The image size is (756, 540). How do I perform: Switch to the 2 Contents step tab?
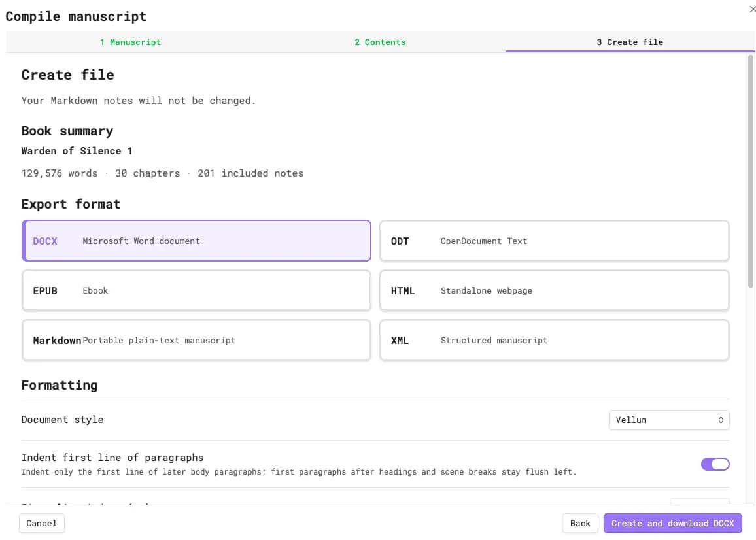pyautogui.click(x=380, y=42)
